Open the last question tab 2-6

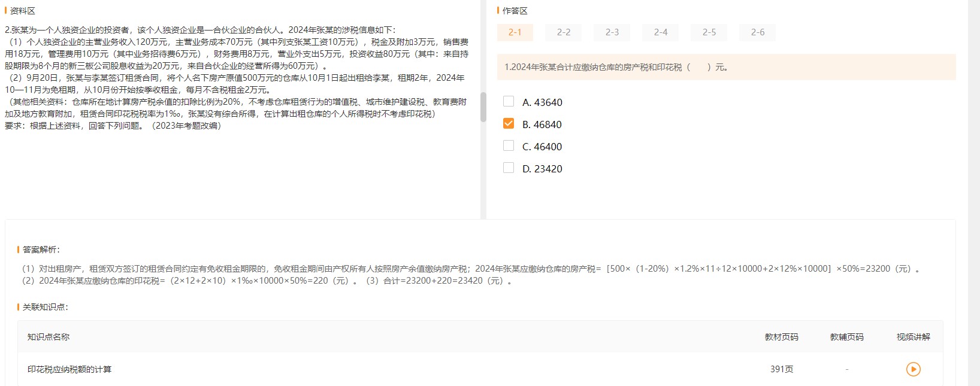757,32
